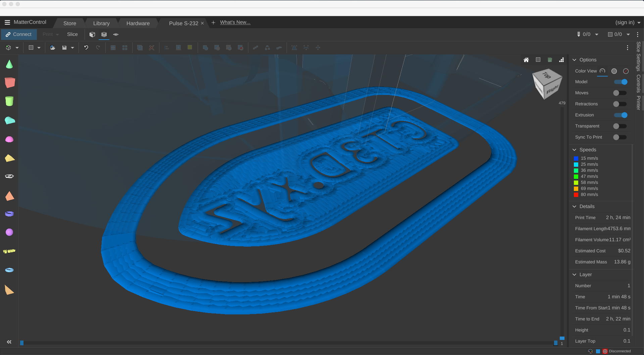Enable the Moves toggle
The width and height of the screenshot is (644, 355).
pos(620,93)
